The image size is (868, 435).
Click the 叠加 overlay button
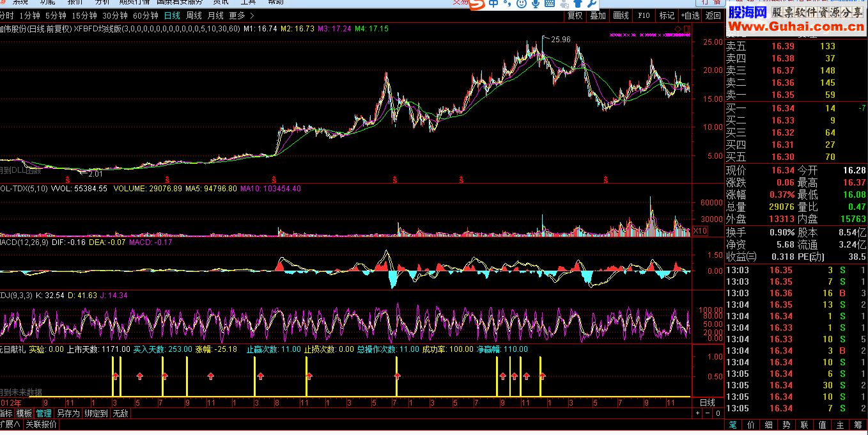click(598, 15)
